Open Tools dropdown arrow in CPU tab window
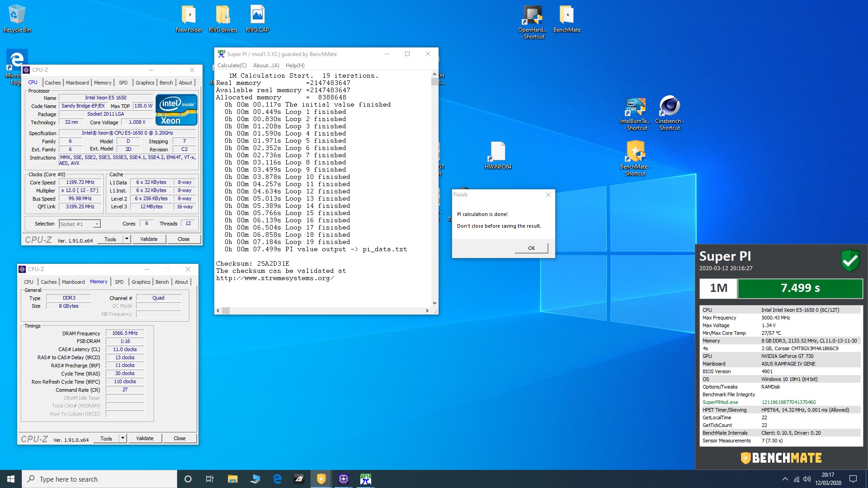The height and width of the screenshot is (488, 868). point(127,239)
